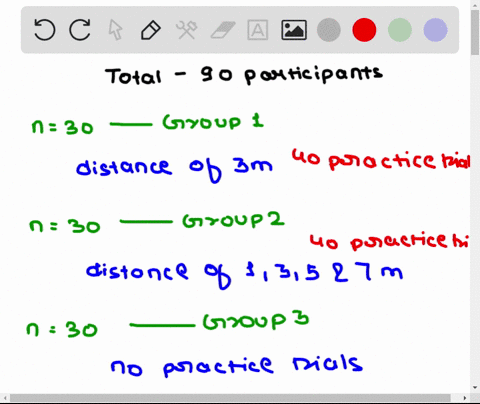The image size is (480, 404).
Task: Click the 'Total - 90 participants' heading
Action: pyautogui.click(x=244, y=75)
